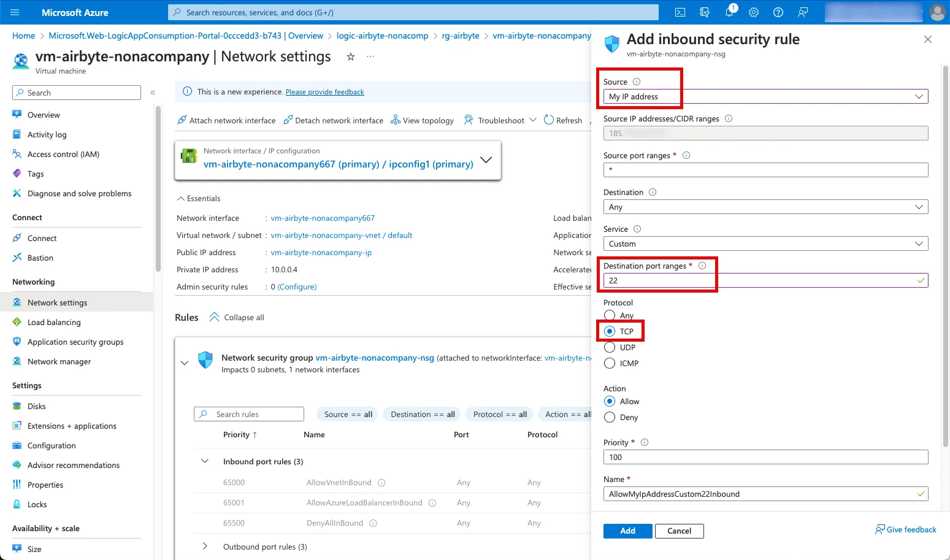Favorite this page with the star icon
Screen dimensions: 950x560
[x=351, y=56]
